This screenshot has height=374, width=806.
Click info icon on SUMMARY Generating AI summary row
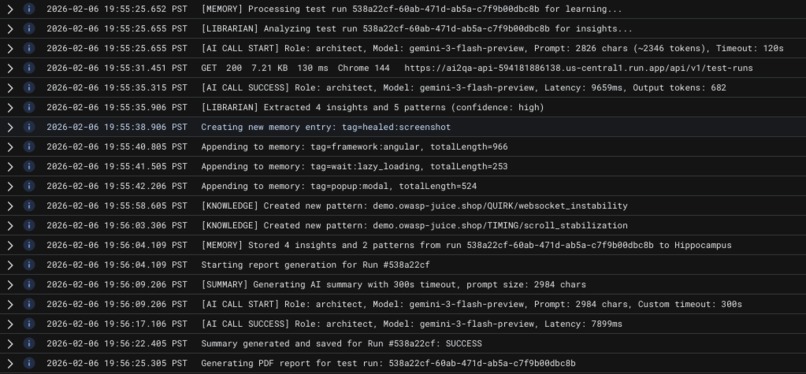tap(29, 285)
